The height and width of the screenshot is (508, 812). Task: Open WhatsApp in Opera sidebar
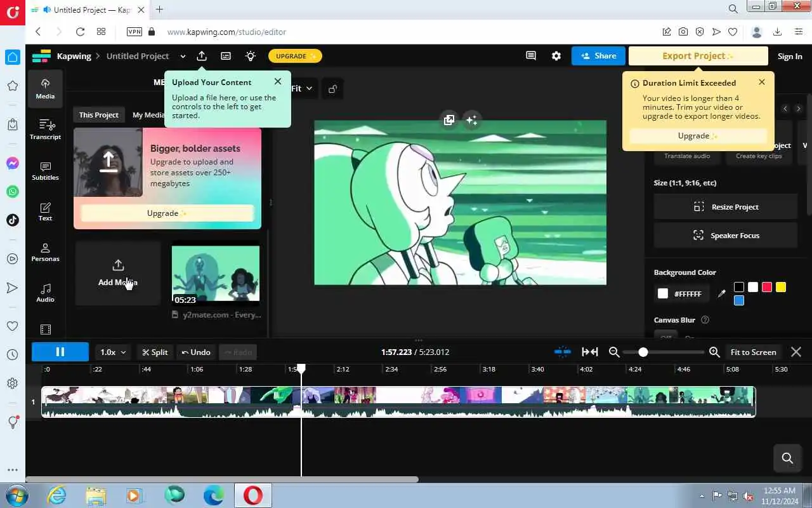pyautogui.click(x=12, y=191)
